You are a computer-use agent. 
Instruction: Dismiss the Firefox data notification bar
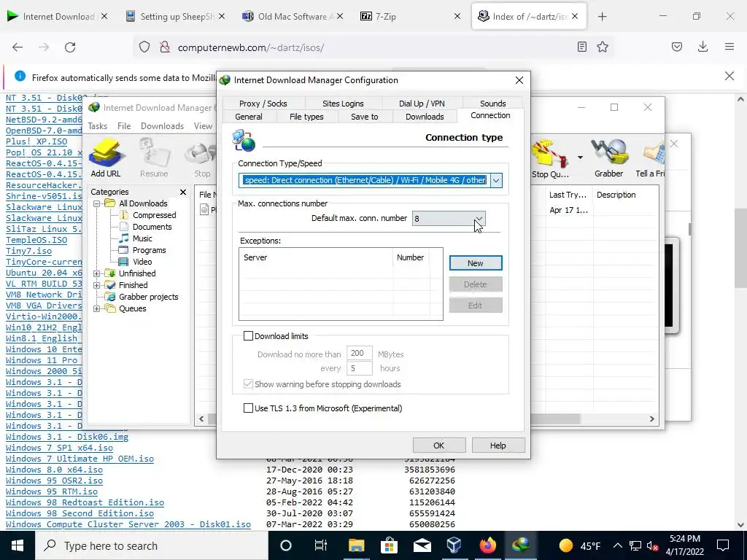click(x=729, y=76)
